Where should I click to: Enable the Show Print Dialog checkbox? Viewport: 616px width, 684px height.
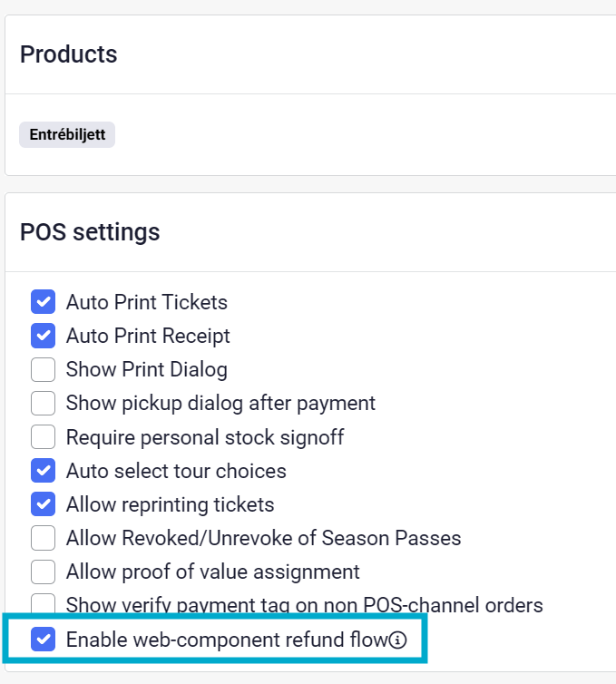43,369
